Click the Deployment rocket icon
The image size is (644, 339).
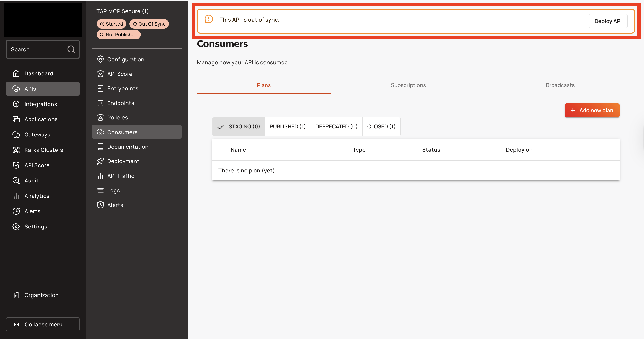click(x=100, y=161)
